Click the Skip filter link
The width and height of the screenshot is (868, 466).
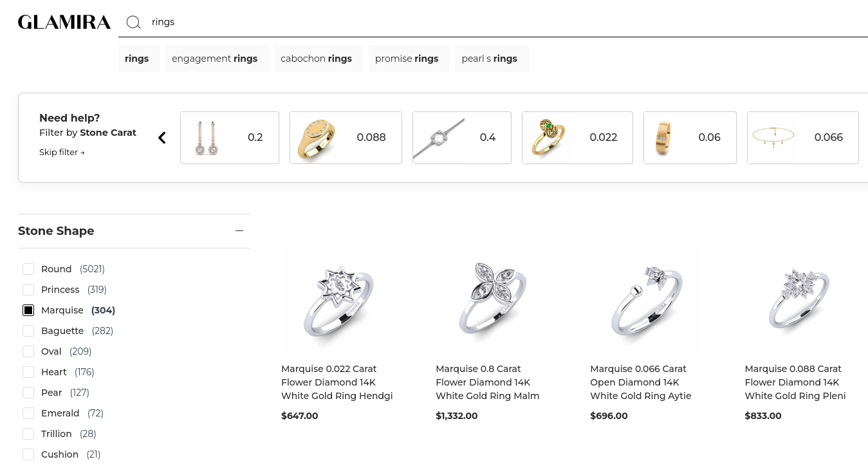click(x=62, y=153)
